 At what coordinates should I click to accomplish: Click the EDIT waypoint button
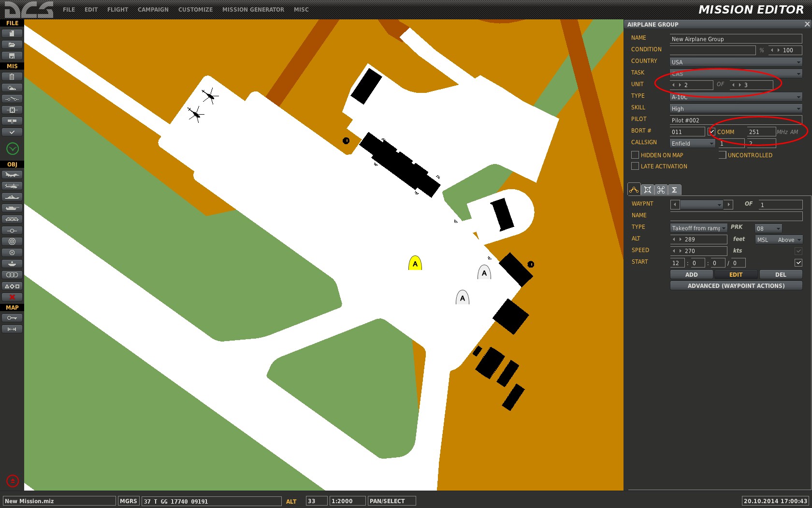pyautogui.click(x=736, y=274)
